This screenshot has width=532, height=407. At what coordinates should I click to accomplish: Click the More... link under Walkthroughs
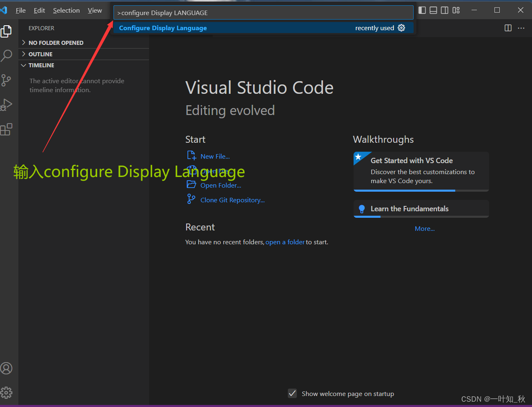(x=425, y=228)
